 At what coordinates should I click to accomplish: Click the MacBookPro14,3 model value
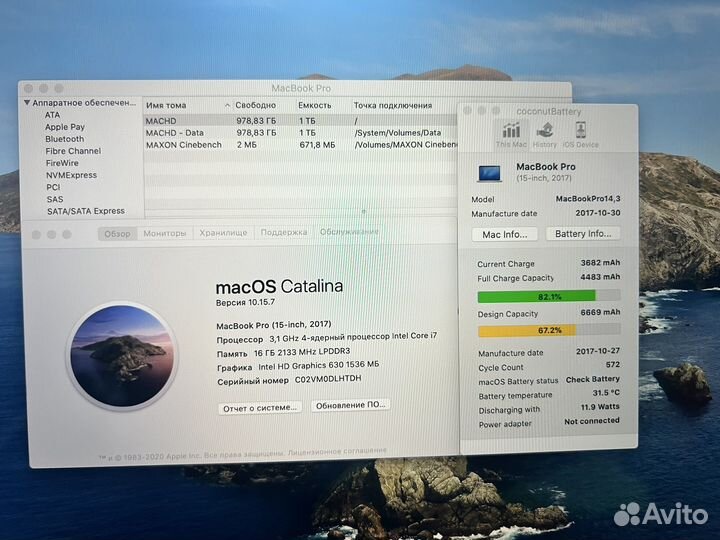coord(588,199)
